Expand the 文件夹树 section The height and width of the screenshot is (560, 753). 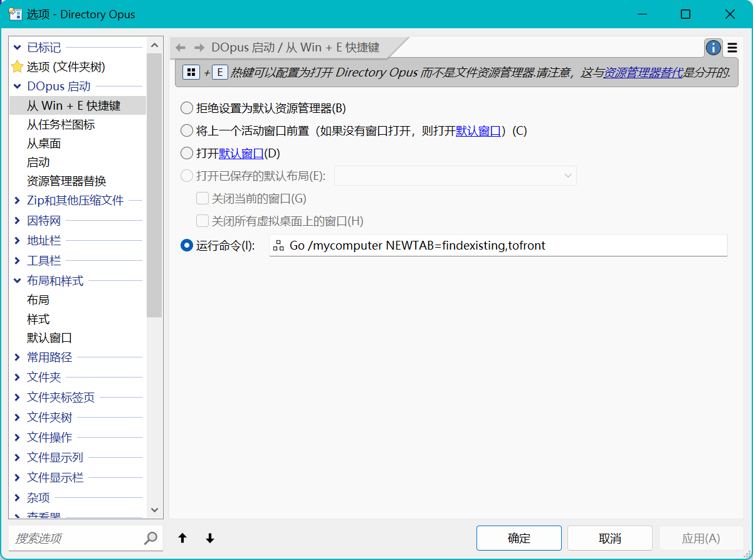[17, 418]
